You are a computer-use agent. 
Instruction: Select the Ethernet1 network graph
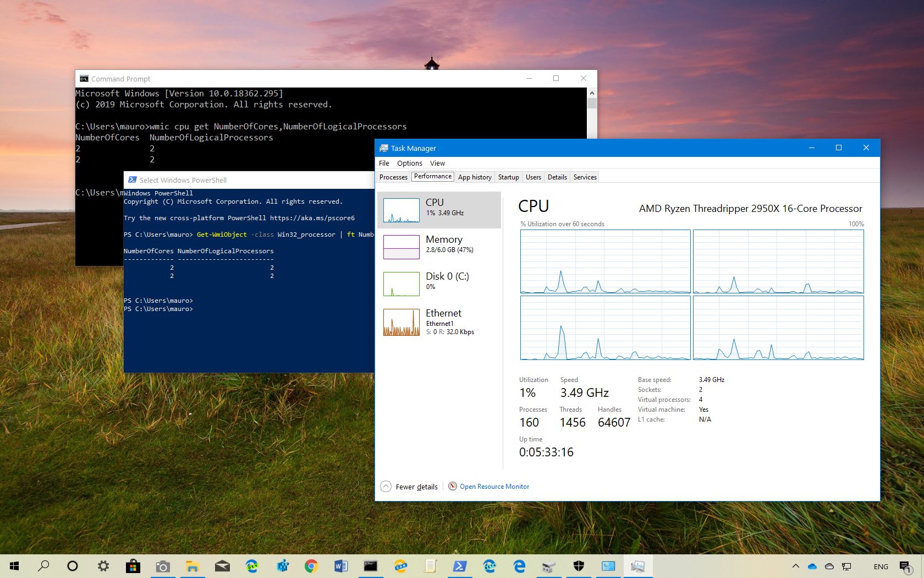437,322
